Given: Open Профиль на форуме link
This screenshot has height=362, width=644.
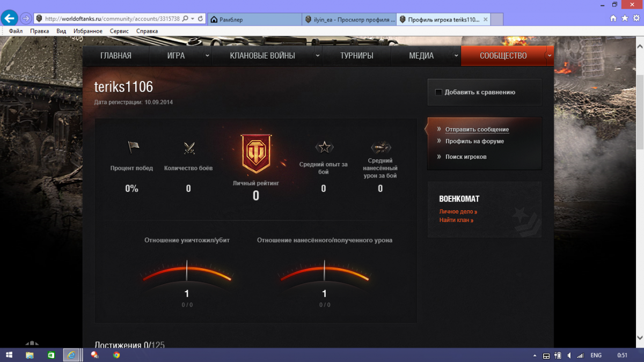Looking at the screenshot, I should point(474,142).
